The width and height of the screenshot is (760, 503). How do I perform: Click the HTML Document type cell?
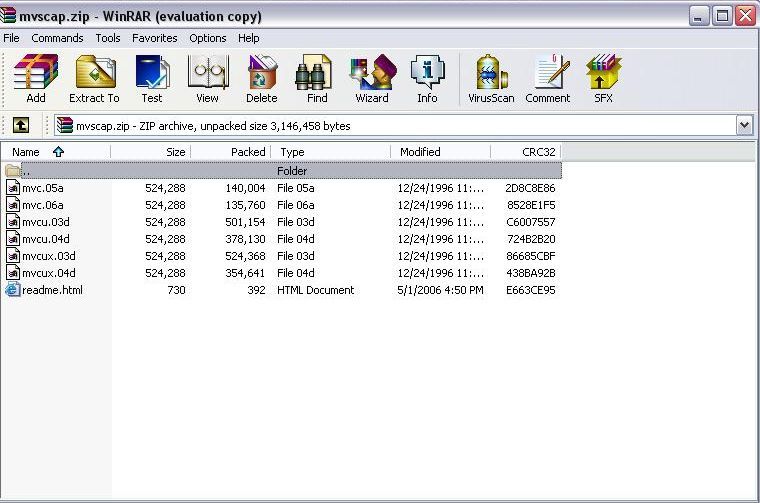316,290
